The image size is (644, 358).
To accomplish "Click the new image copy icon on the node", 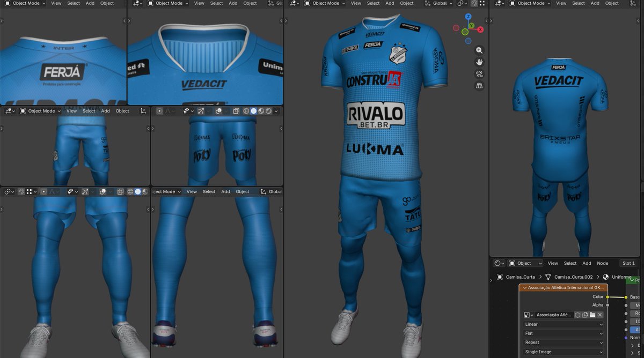I will 585,315.
